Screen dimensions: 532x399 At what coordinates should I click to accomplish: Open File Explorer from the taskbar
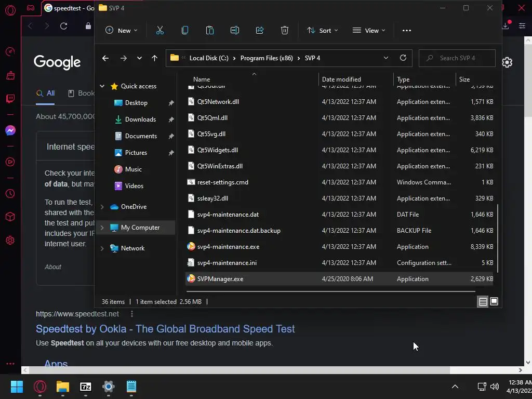pos(63,387)
